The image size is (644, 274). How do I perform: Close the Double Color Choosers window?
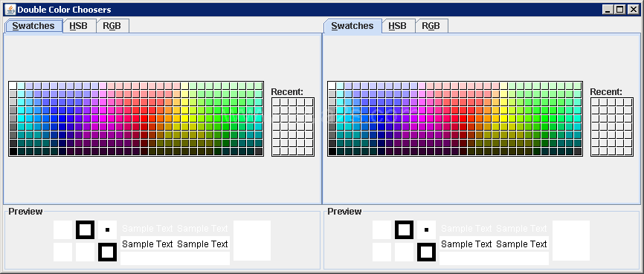(x=633, y=10)
